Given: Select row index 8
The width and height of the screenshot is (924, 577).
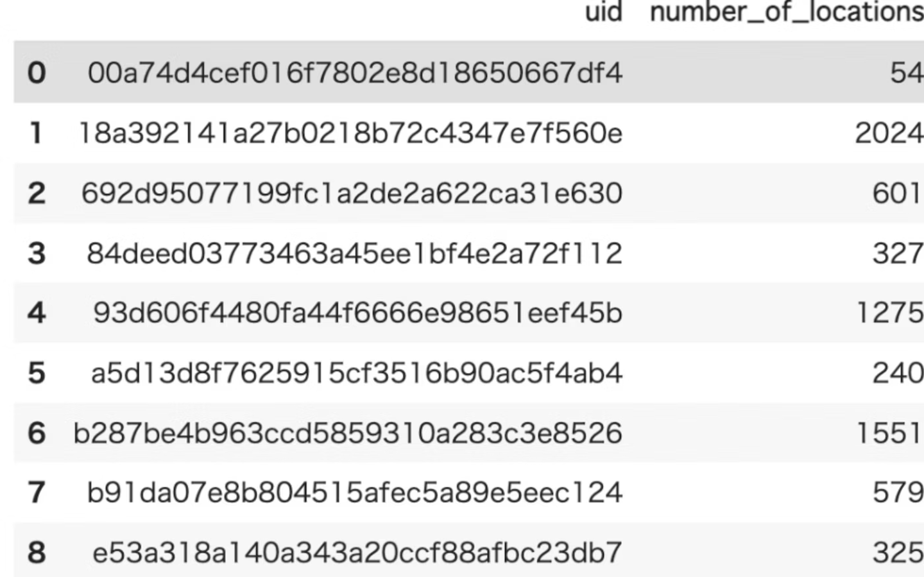Looking at the screenshot, I should point(37,552).
